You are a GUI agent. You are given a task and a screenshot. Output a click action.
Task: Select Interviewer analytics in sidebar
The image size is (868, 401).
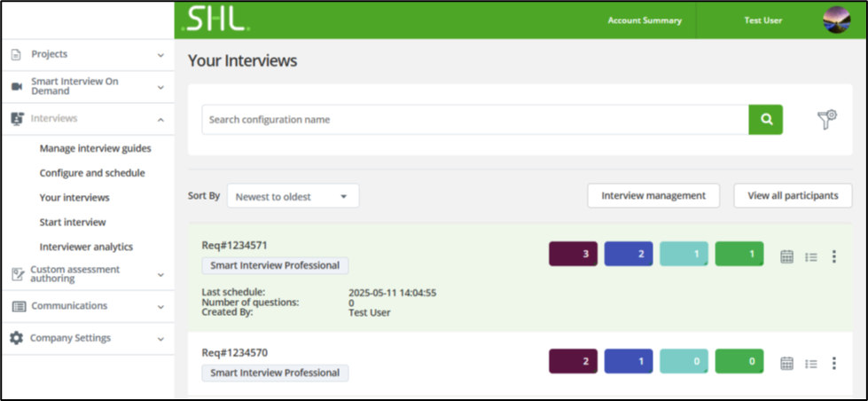tap(86, 247)
